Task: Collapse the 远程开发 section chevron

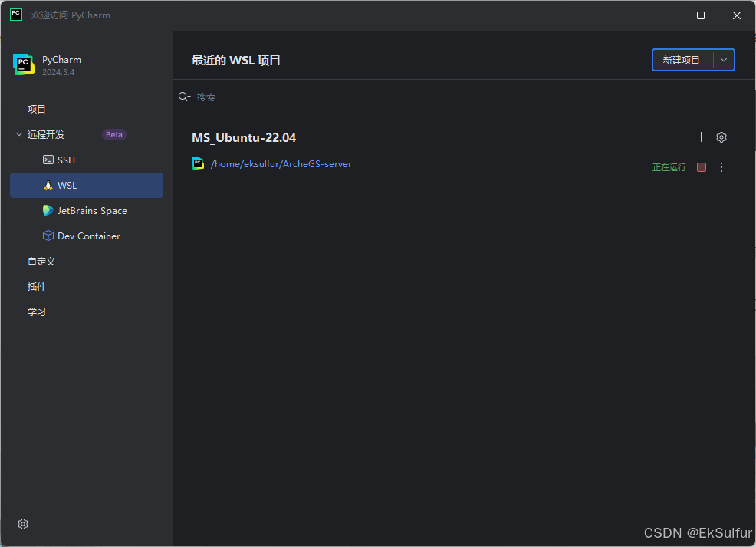Action: (x=19, y=134)
